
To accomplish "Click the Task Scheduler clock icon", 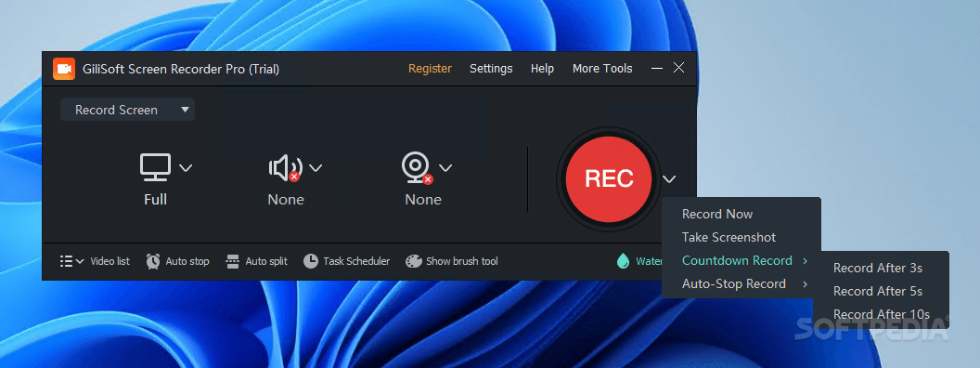I will (311, 261).
